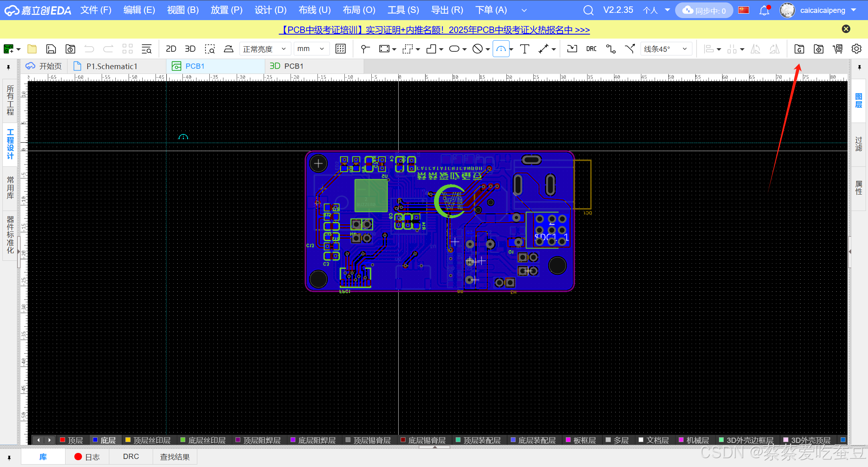Image resolution: width=868 pixels, height=467 pixels.
Task: Open the mm unit dropdown
Action: pos(311,49)
